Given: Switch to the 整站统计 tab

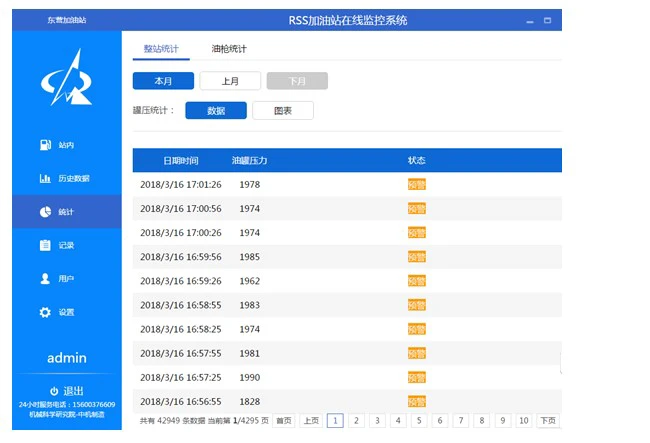Looking at the screenshot, I should click(161, 49).
